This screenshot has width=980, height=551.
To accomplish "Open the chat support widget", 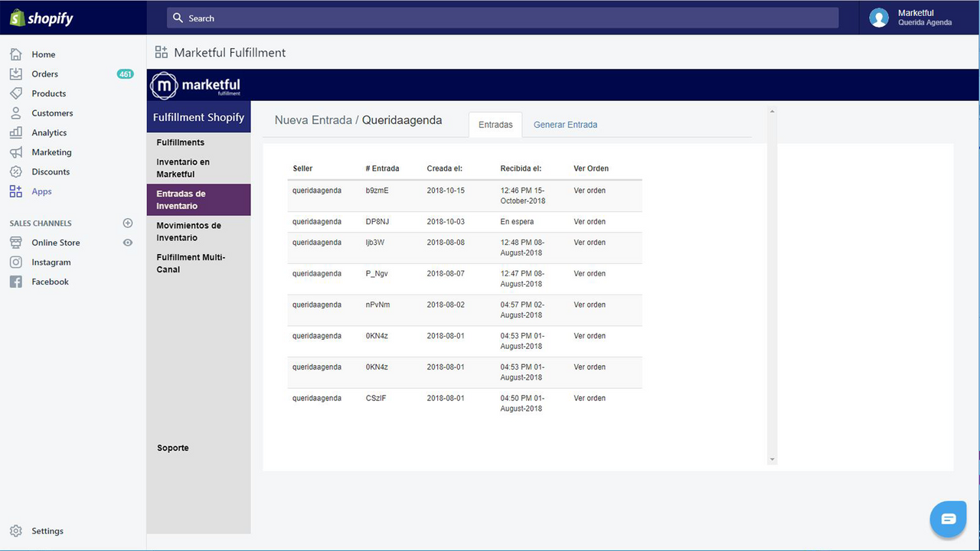I will (x=948, y=519).
